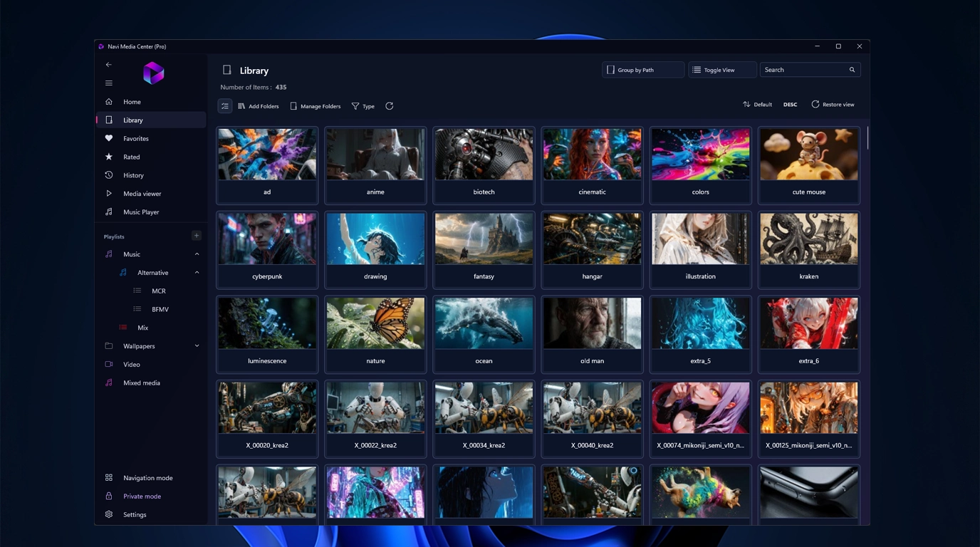Open the nature butterfly folder
This screenshot has height=547, width=980.
tap(375, 335)
